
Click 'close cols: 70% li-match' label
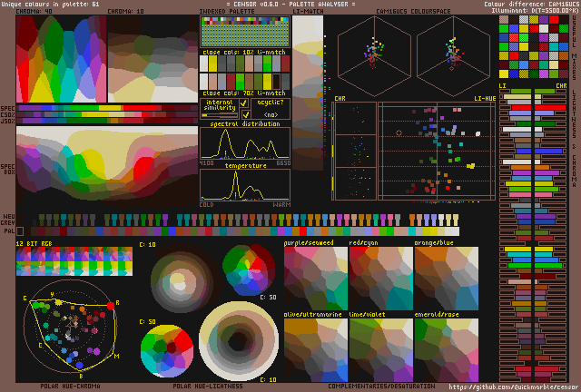244,93
